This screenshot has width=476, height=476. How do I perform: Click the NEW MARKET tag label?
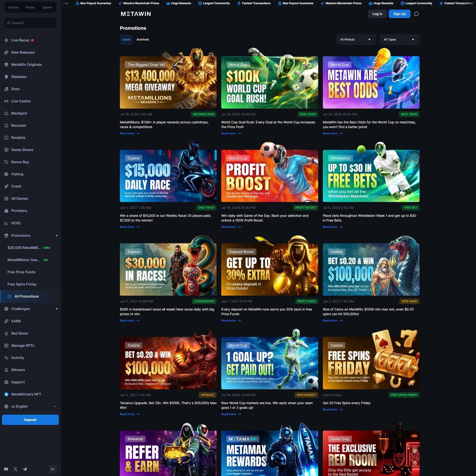pyautogui.click(x=306, y=395)
